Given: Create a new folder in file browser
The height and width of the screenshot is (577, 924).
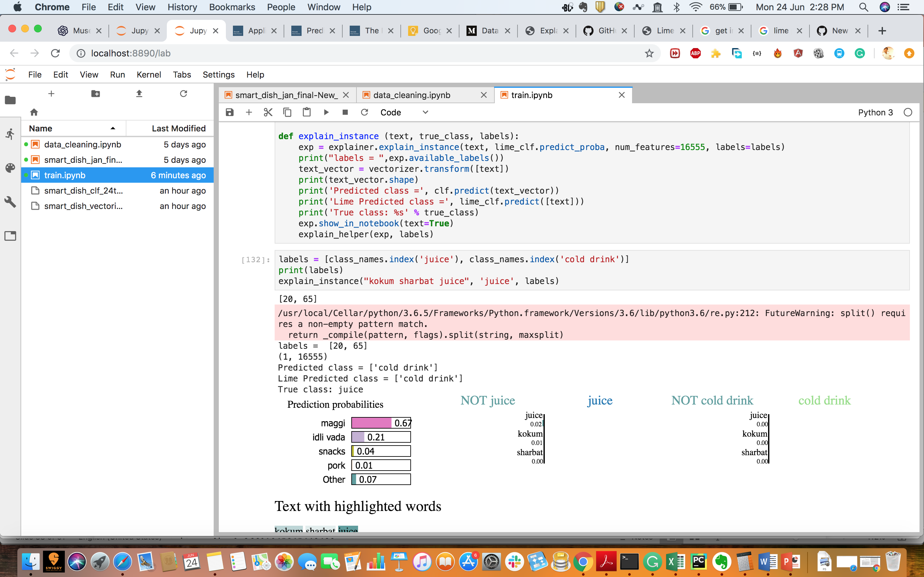Looking at the screenshot, I should click(x=95, y=94).
